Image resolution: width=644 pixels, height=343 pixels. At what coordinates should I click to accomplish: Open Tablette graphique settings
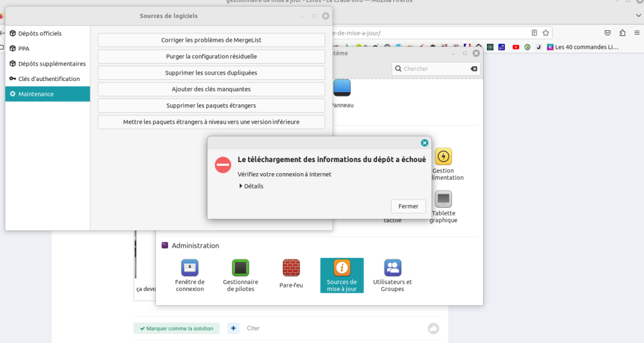pyautogui.click(x=443, y=207)
